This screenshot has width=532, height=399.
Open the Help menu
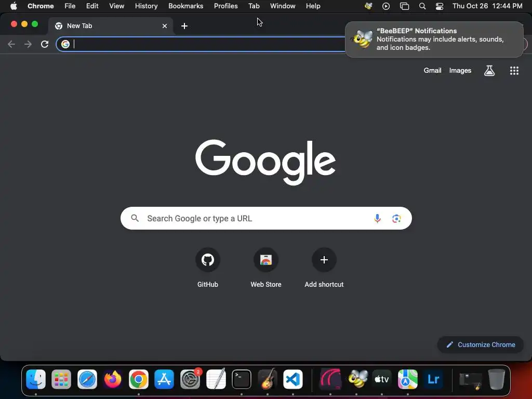[313, 6]
